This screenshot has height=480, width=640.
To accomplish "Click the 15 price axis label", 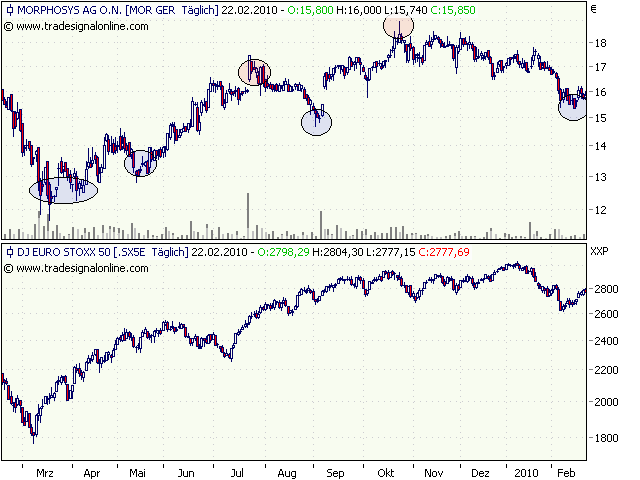I will (x=600, y=118).
